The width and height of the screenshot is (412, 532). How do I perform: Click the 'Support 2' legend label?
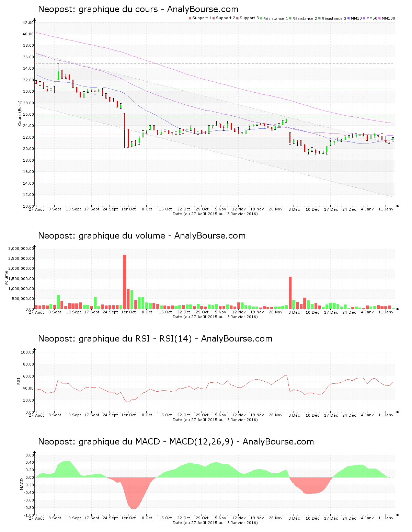[x=226, y=18]
